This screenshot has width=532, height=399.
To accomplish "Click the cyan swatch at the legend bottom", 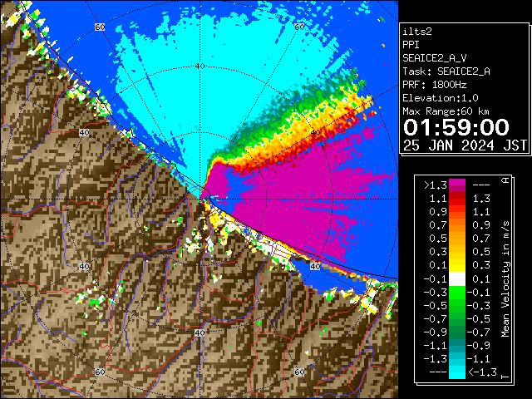I will tap(457, 372).
